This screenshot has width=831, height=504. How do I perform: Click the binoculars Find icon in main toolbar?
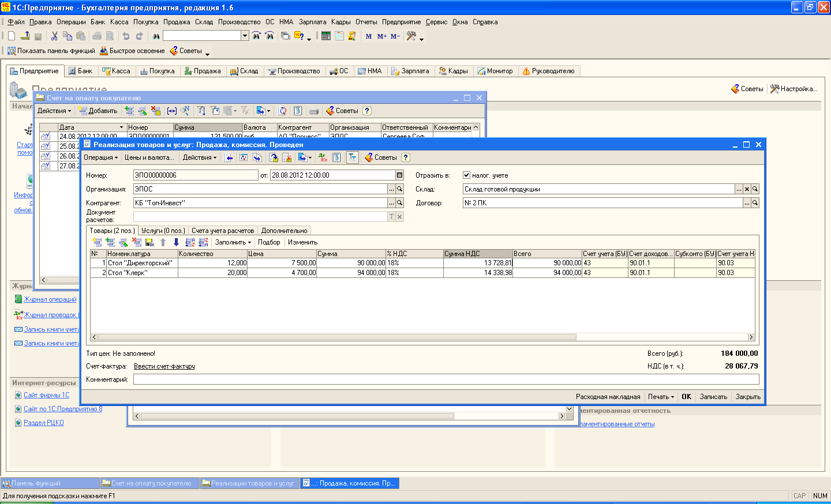point(156,36)
